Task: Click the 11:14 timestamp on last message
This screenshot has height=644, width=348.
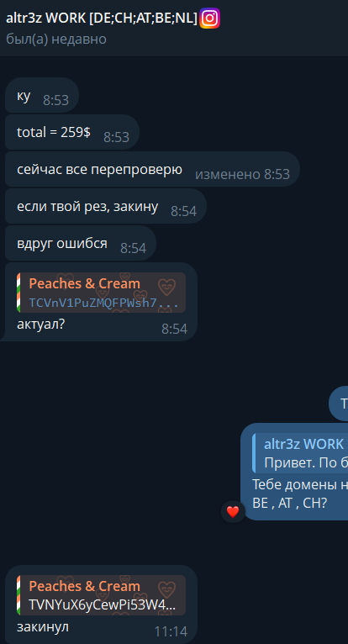Action: (171, 631)
